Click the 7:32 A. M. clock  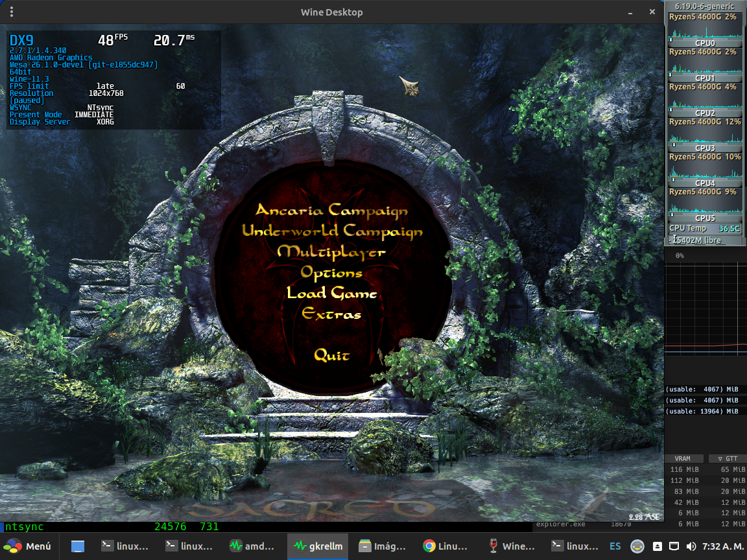tap(722, 546)
